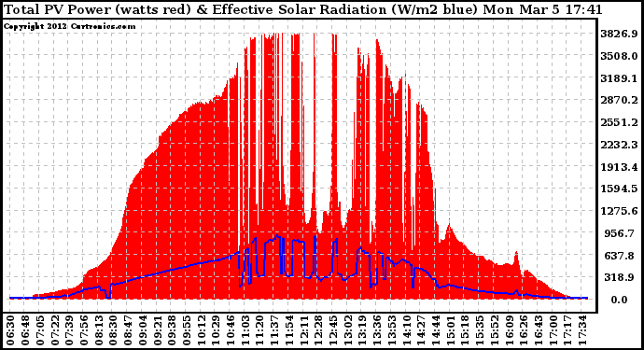Pick the 09:04 time label
This screenshot has width=644, height=350.
143,330
